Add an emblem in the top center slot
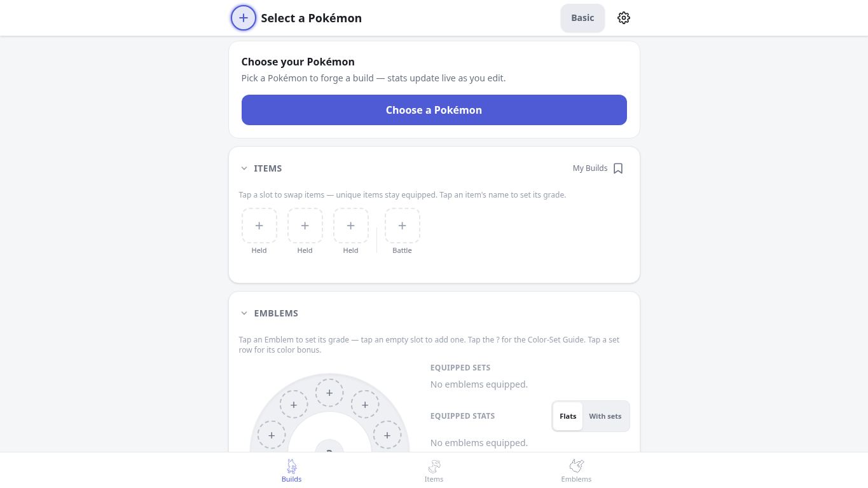 click(x=329, y=393)
